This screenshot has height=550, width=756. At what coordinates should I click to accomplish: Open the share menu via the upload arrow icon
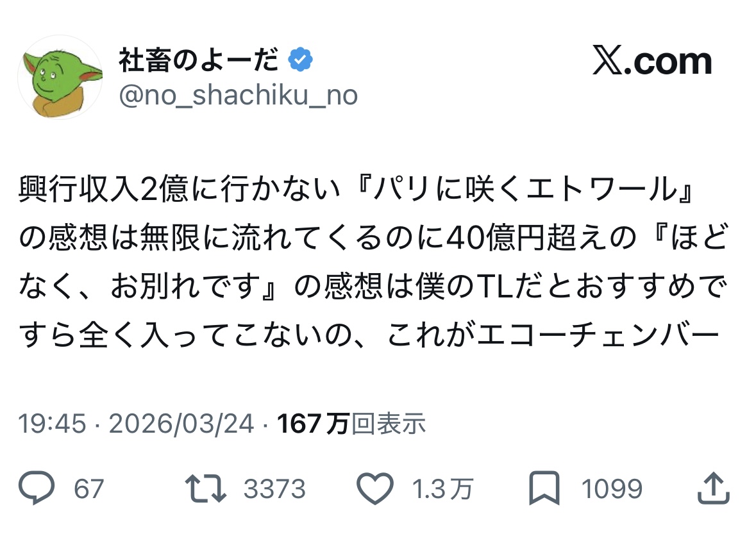pyautogui.click(x=713, y=490)
